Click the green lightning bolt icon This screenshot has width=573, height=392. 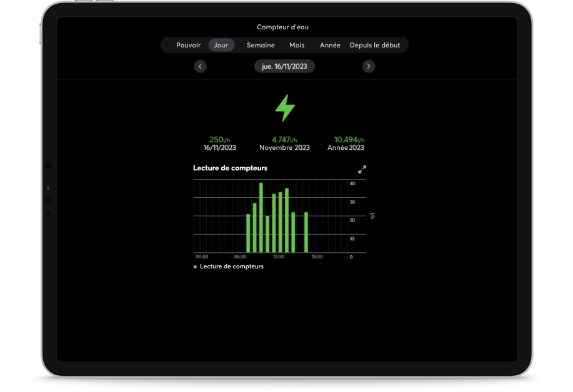(285, 108)
